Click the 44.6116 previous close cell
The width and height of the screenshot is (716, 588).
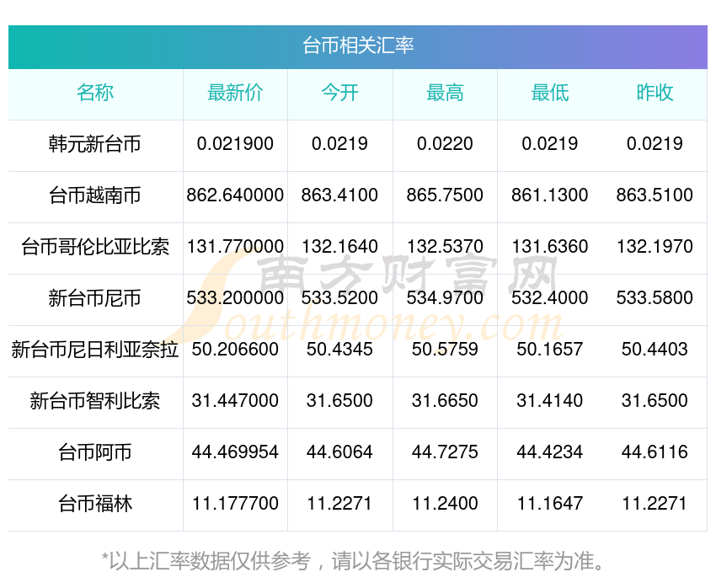[x=655, y=452]
